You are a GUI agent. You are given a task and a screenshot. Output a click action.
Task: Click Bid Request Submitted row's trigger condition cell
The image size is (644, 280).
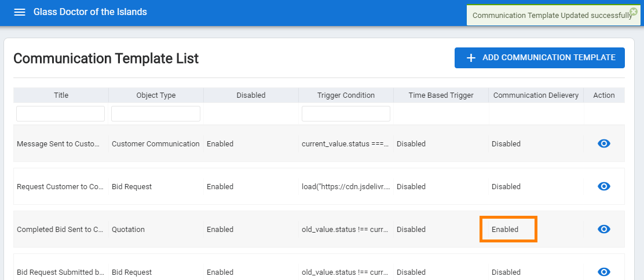pyautogui.click(x=346, y=272)
